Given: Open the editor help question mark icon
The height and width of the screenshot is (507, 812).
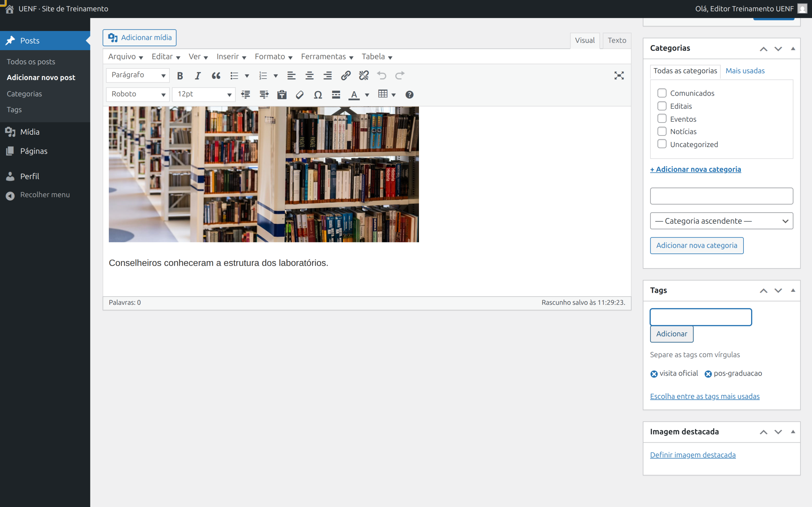Looking at the screenshot, I should pos(409,95).
